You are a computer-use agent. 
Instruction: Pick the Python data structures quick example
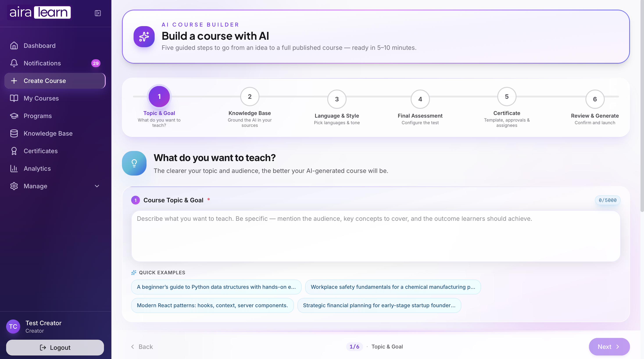coord(216,287)
